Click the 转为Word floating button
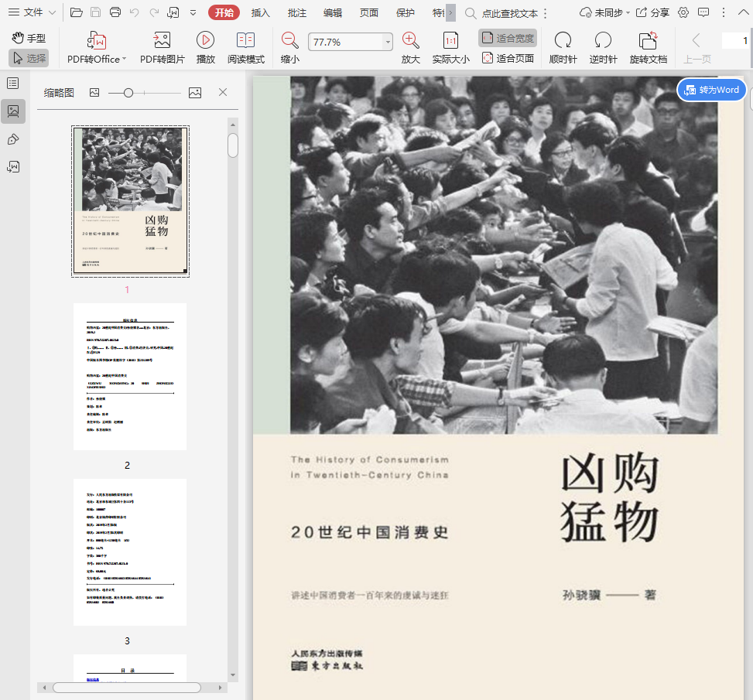 pos(711,90)
